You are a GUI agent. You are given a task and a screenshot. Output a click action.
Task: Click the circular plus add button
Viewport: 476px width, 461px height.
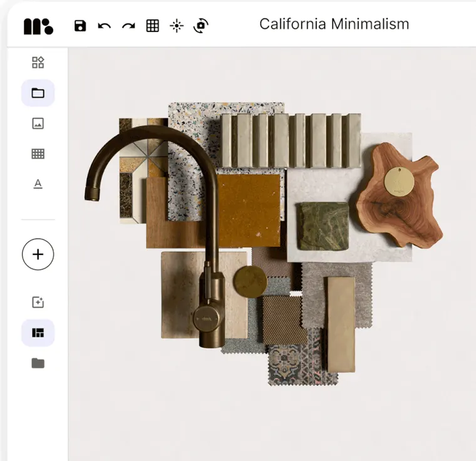click(x=38, y=254)
